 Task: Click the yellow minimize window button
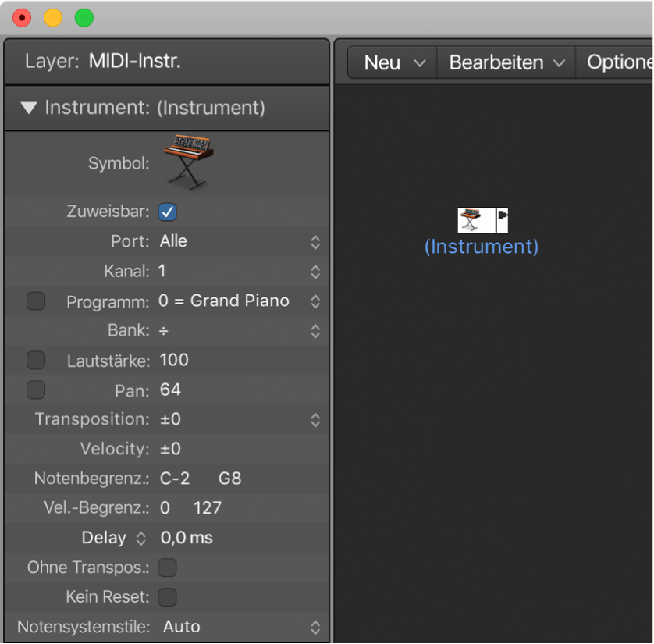[x=53, y=18]
